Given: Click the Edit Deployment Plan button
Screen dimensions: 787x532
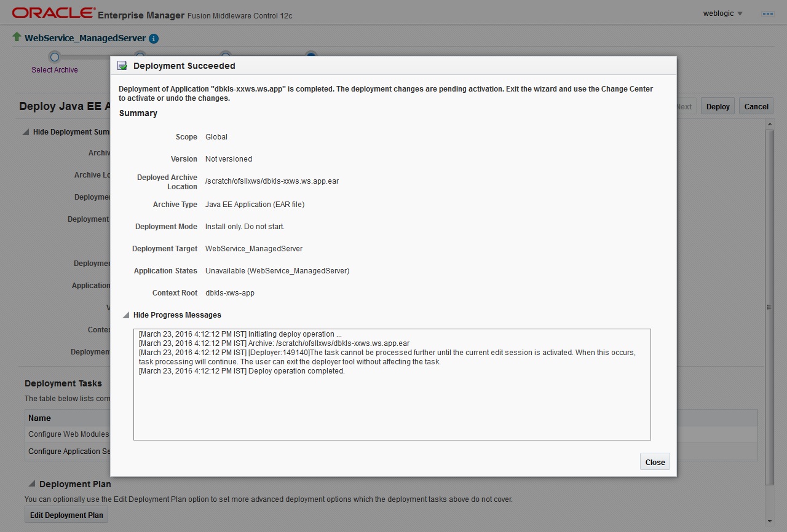Looking at the screenshot, I should (66, 515).
